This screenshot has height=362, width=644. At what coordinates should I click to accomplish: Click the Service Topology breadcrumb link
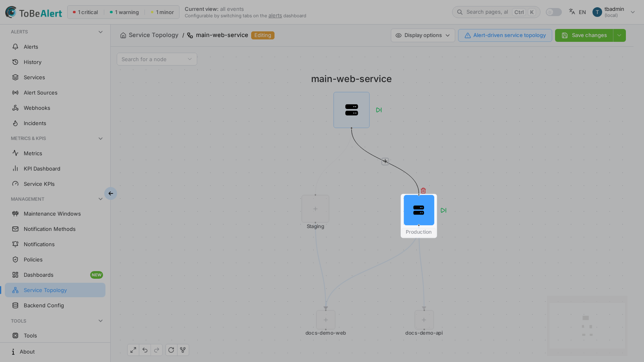153,35
